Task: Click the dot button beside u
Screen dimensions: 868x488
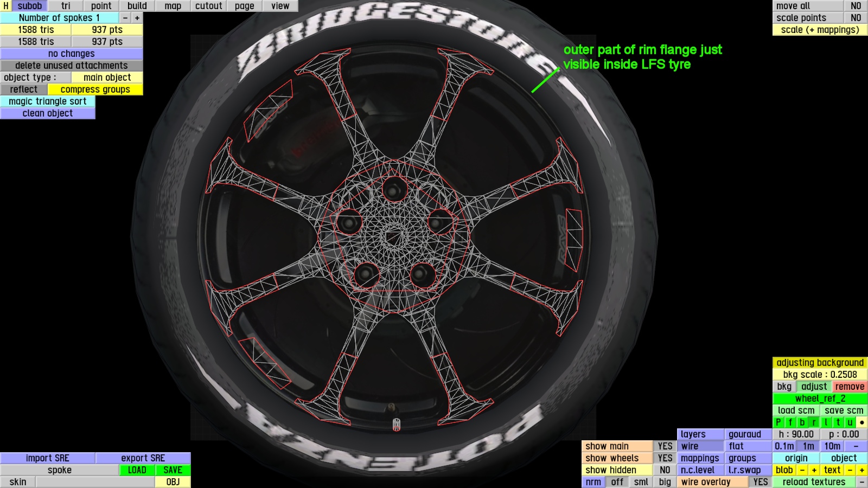Action: pyautogui.click(x=862, y=422)
